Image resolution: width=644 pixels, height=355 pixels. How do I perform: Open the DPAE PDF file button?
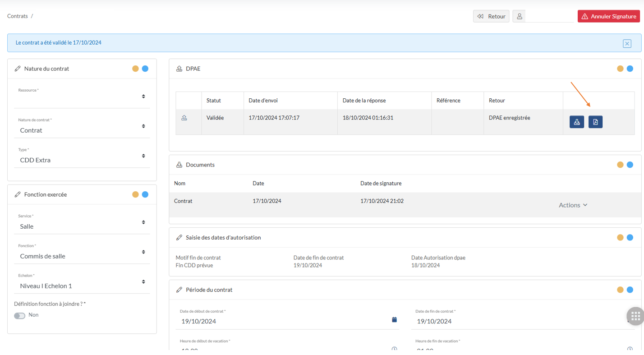click(595, 122)
